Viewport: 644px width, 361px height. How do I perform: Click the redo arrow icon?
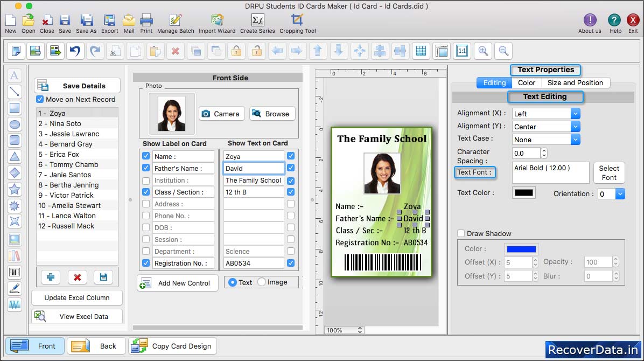coord(95,51)
